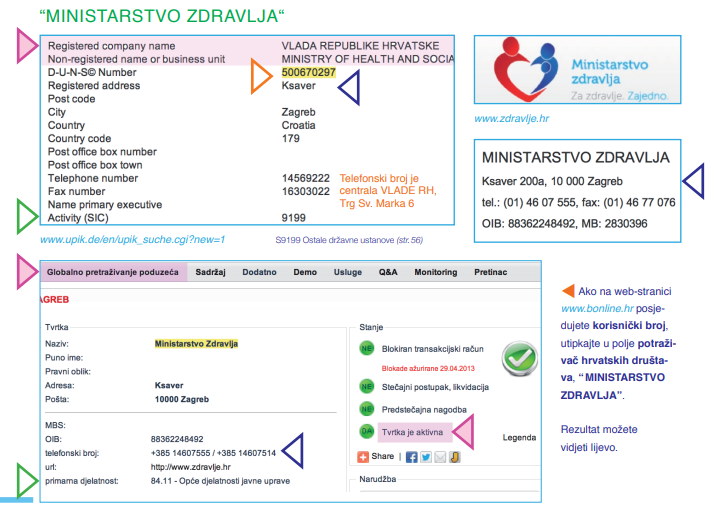The height and width of the screenshot is (507, 719).
Task: Open the www.upik.de search link
Action: click(133, 240)
